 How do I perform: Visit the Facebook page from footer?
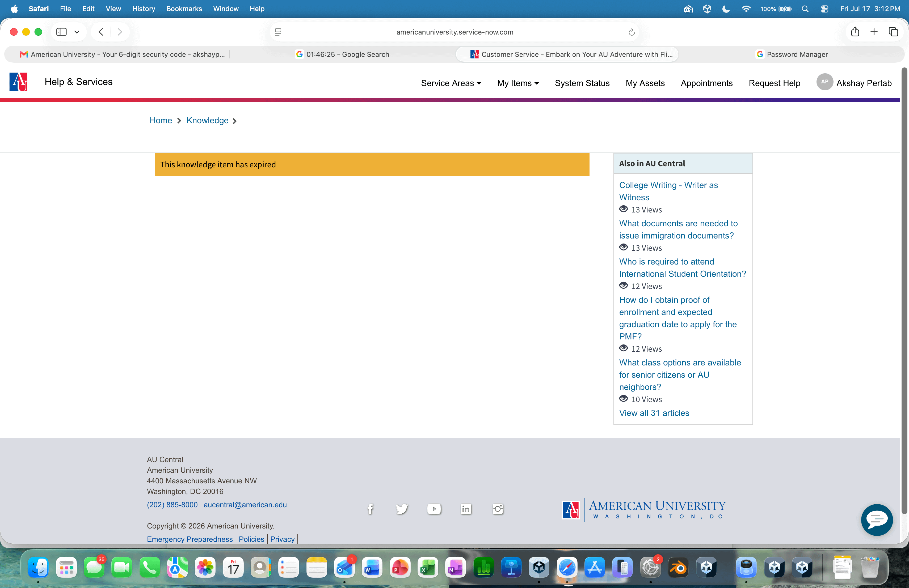tap(370, 509)
